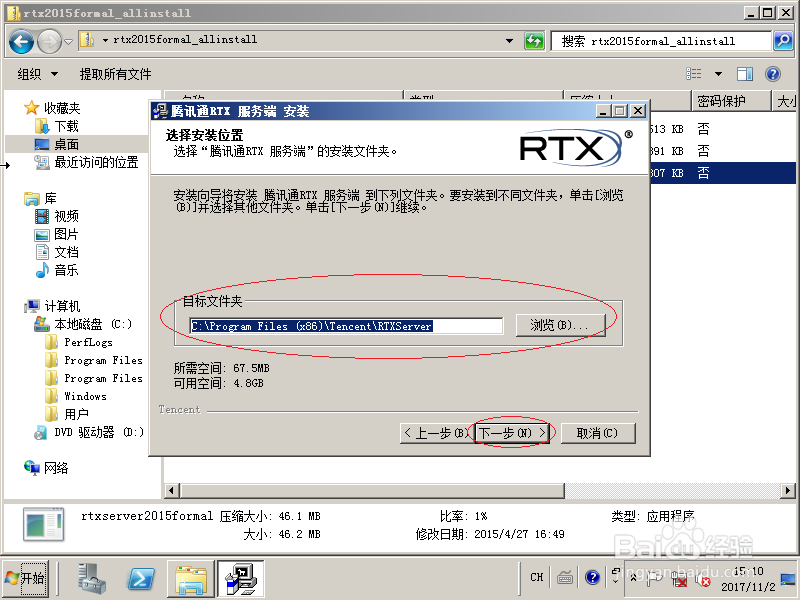Click the rtxserver2015formal preview thumbnail
800x600 pixels.
[x=44, y=524]
